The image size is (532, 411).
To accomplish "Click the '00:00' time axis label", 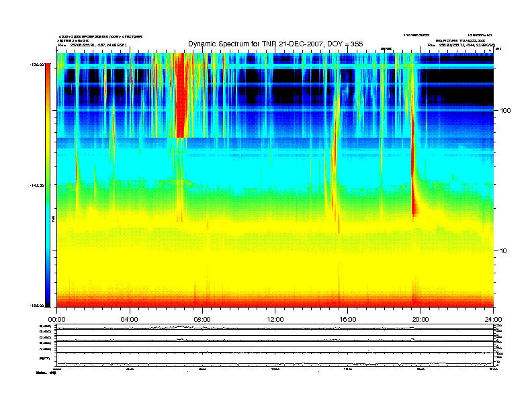I will (56, 320).
